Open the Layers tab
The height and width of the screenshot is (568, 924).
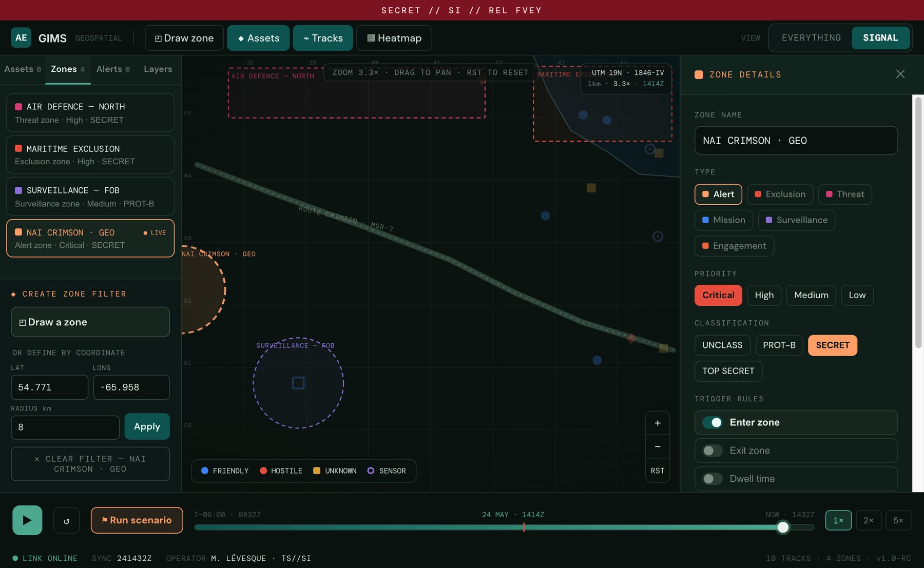(158, 69)
